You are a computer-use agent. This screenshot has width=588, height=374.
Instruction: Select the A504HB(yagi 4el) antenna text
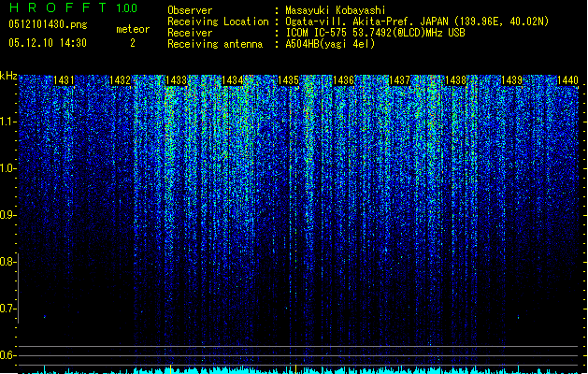tap(330, 44)
